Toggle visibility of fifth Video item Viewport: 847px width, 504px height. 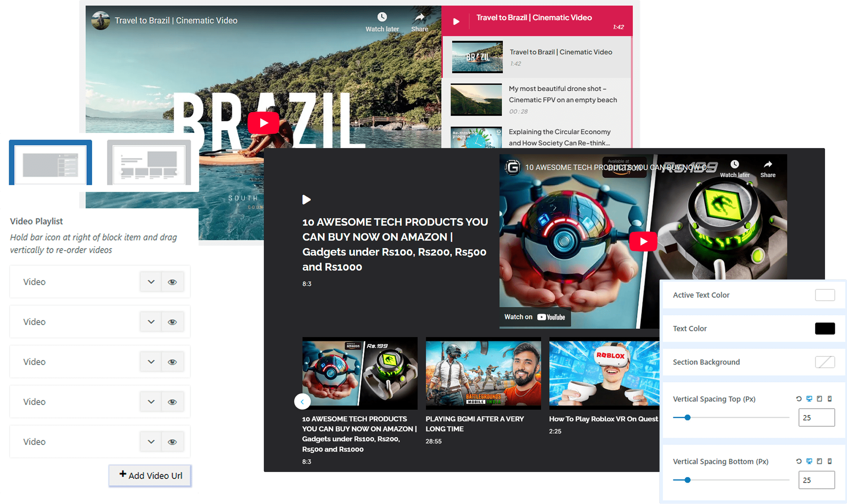pos(172,442)
